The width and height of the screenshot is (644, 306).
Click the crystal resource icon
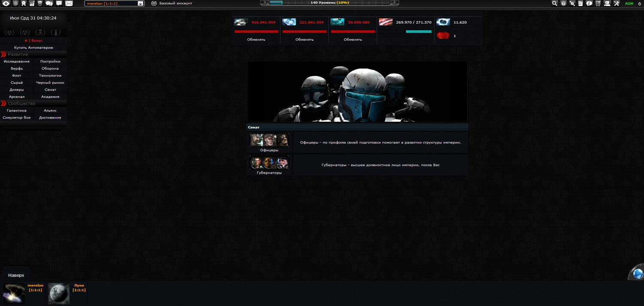[289, 22]
